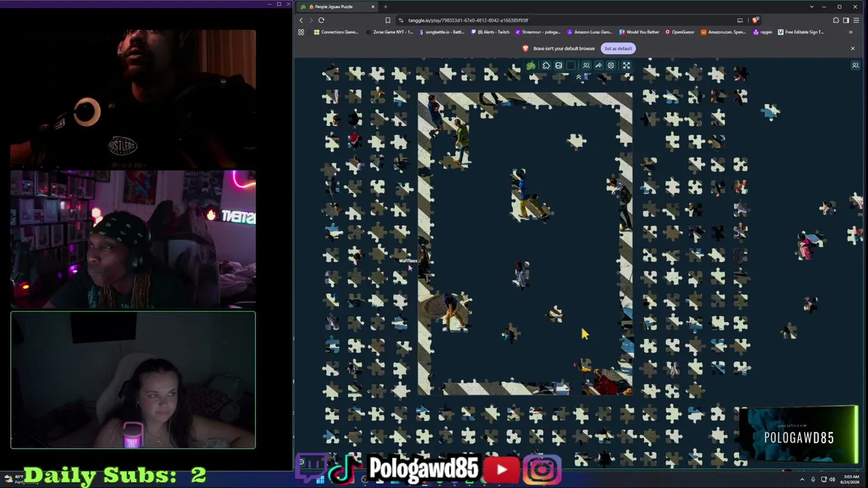Image resolution: width=868 pixels, height=488 pixels.
Task: Dismiss the default browser notification
Action: click(x=852, y=48)
